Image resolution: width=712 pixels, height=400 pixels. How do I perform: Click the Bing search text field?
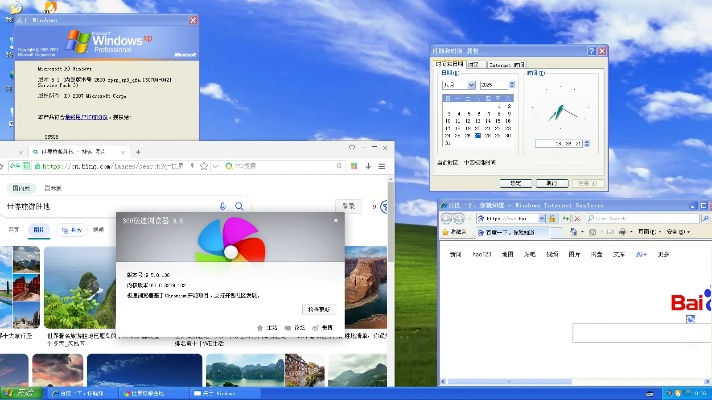tap(111, 206)
